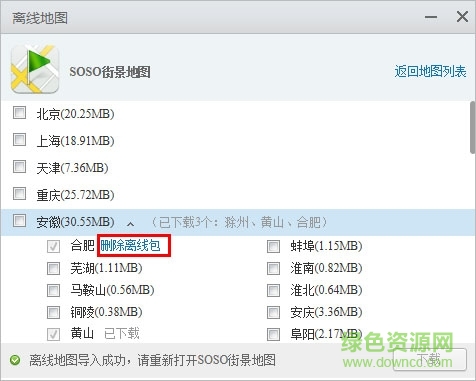Toggle the 合肥 checkbox
This screenshot has width=476, height=381.
pos(53,246)
